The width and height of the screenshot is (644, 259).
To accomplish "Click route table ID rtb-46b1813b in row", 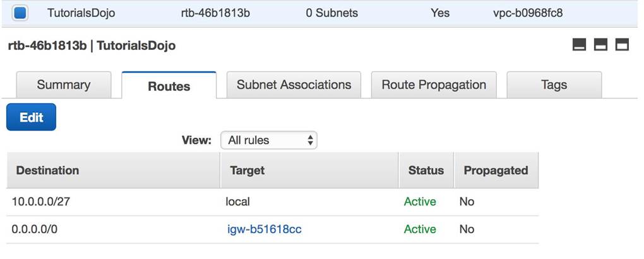I will (215, 13).
